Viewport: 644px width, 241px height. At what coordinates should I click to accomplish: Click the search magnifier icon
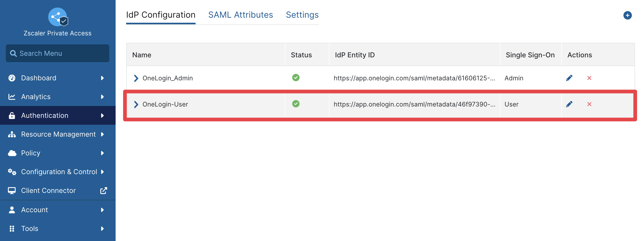13,53
